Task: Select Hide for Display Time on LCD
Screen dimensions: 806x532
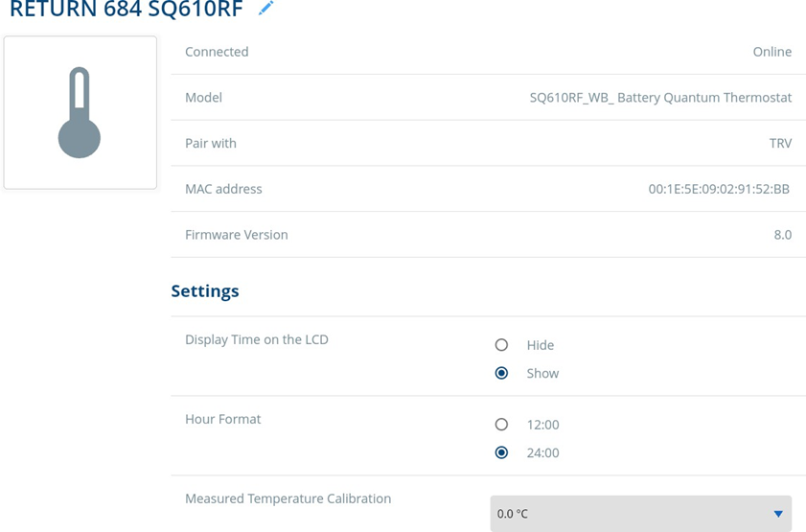Action: (501, 345)
